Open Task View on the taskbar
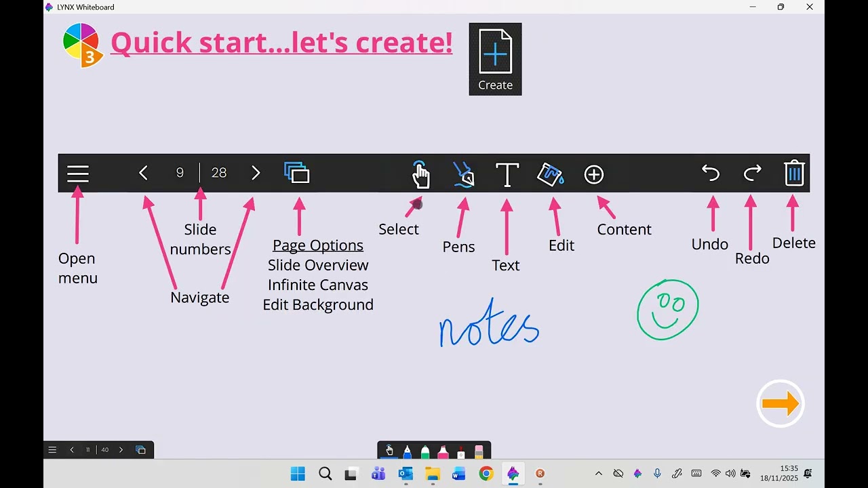 point(351,474)
